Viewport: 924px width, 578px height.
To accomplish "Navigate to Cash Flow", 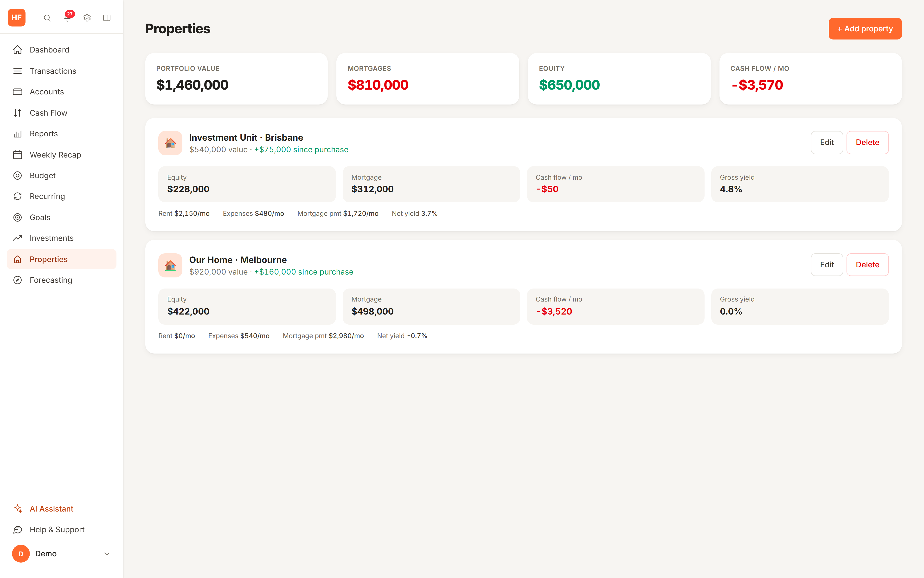I will tap(61, 113).
